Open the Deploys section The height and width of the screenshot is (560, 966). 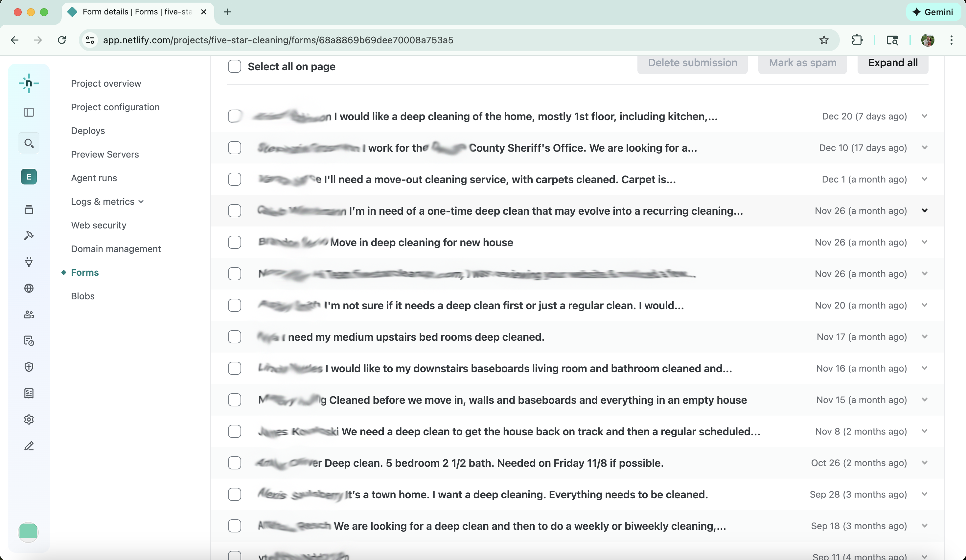[87, 131]
